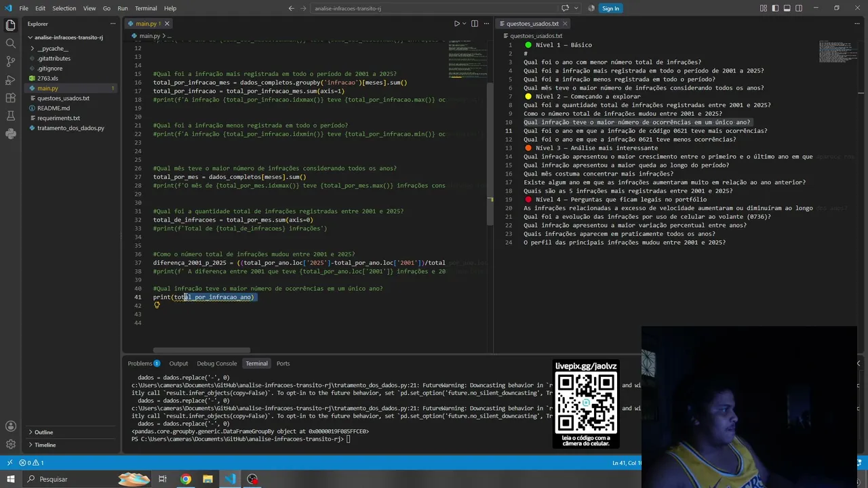
Task: Switch to the Problems panel tab
Action: click(144, 363)
